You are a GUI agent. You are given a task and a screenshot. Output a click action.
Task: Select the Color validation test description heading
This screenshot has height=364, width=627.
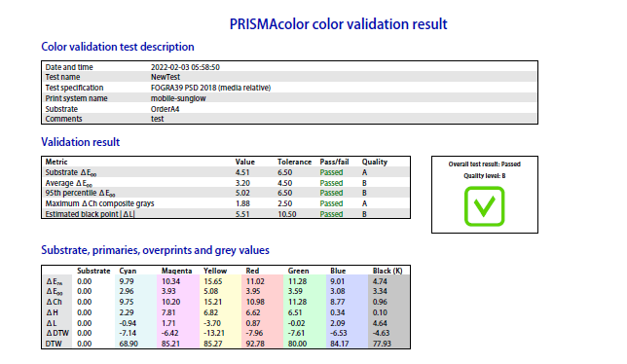pos(118,47)
